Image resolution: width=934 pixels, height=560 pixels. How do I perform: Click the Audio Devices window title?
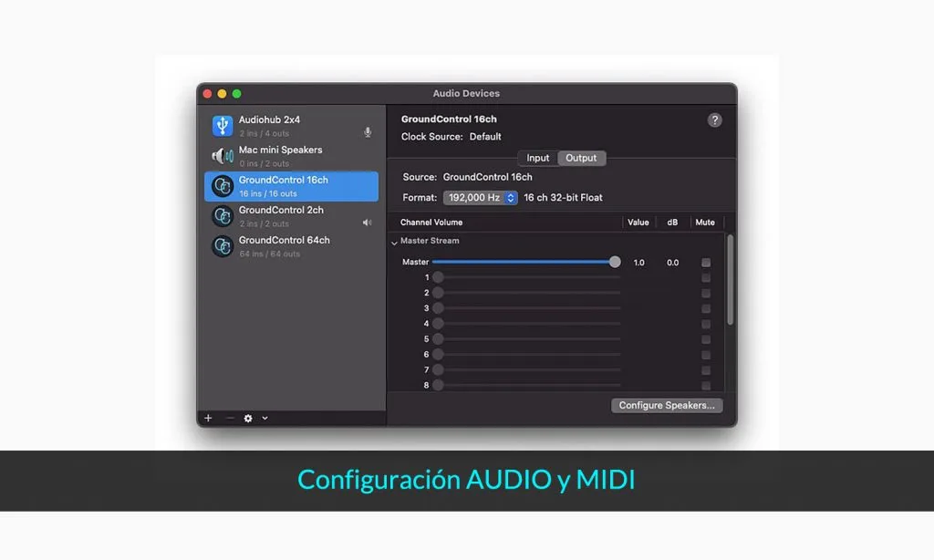click(466, 94)
